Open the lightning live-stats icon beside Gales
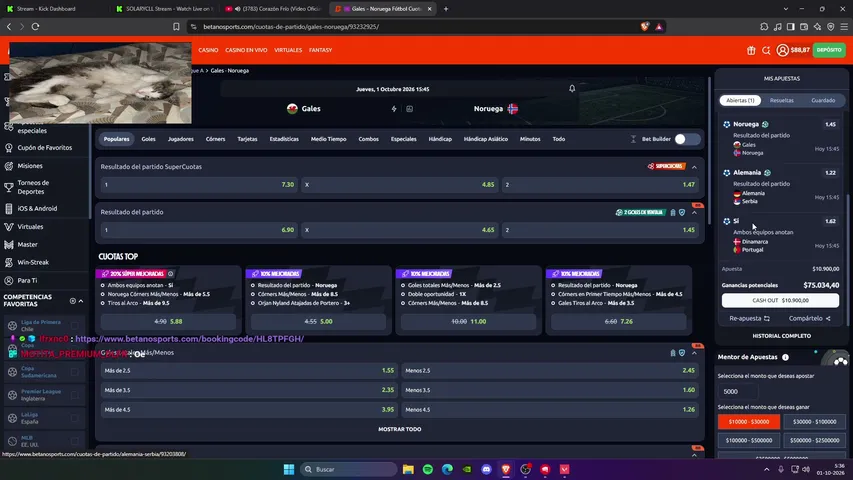The image size is (853, 480). (394, 109)
